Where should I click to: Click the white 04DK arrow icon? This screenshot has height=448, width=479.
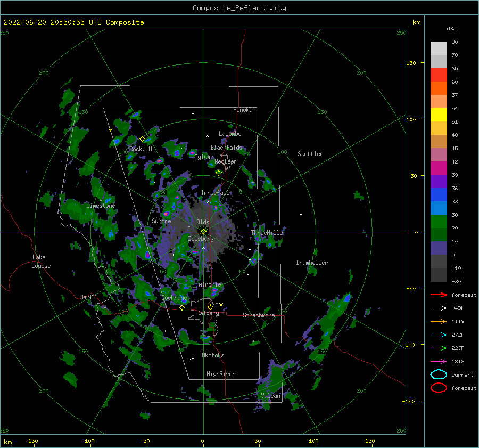[439, 308]
